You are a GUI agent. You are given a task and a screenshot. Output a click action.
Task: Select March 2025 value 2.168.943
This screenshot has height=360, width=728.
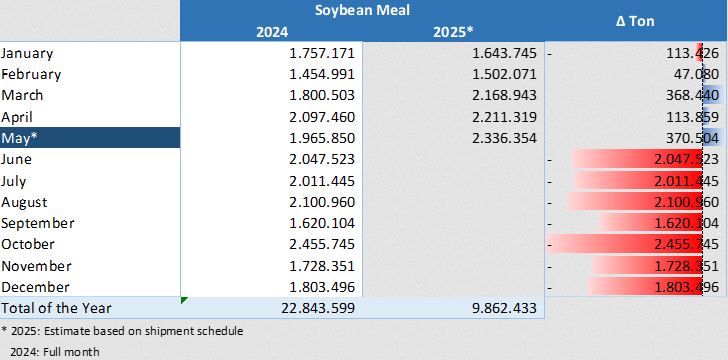pyautogui.click(x=504, y=95)
